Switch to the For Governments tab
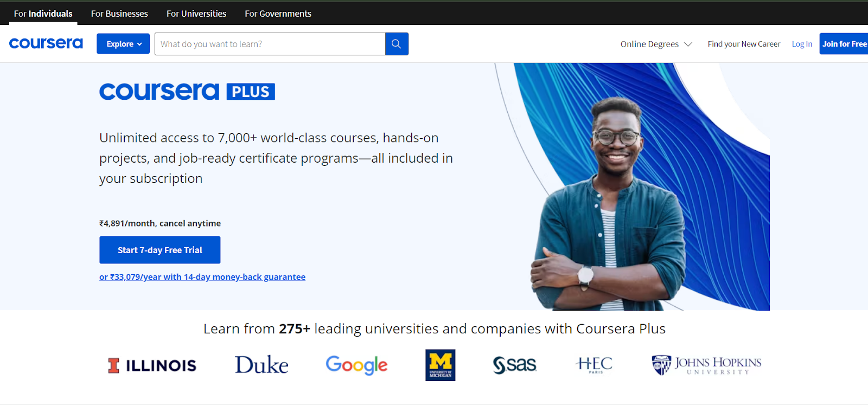 [x=278, y=14]
